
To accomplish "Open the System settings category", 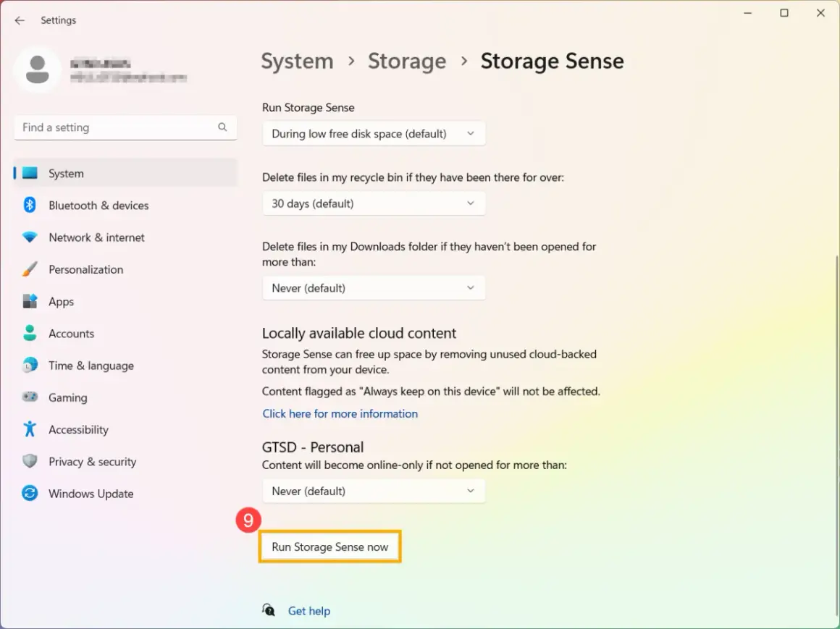I will 125,173.
